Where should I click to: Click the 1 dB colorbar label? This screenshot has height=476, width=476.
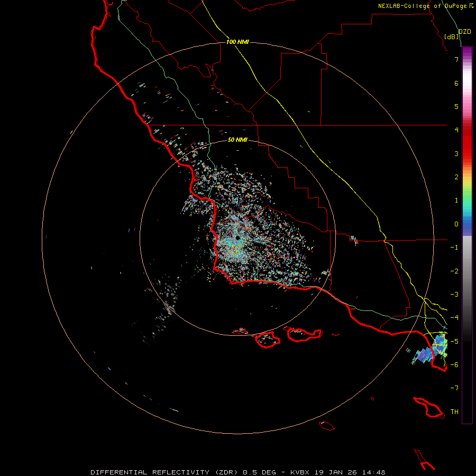click(456, 200)
